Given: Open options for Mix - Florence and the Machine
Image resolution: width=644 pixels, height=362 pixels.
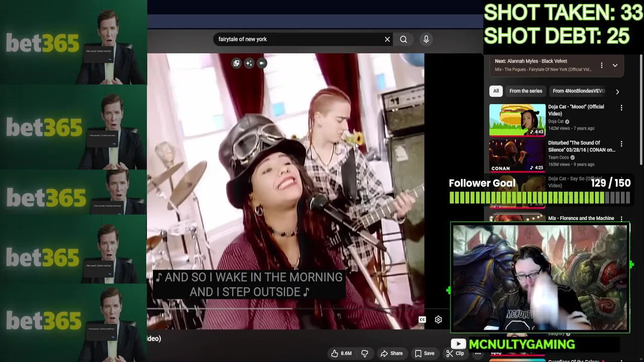Looking at the screenshot, I should tap(621, 219).
